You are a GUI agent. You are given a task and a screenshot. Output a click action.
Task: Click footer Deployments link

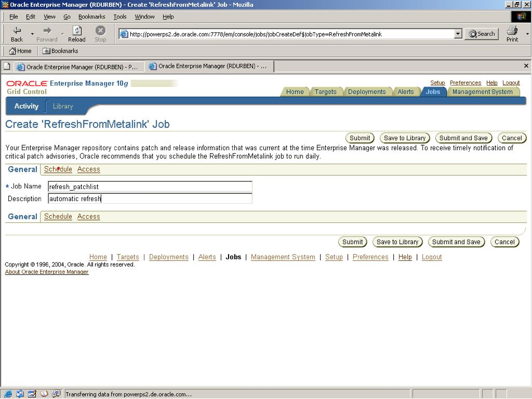[x=169, y=257]
